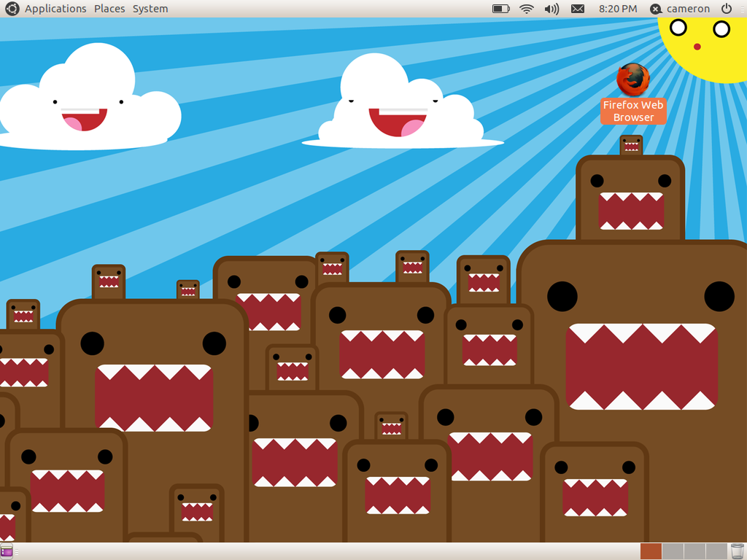
Task: Open the Places menu
Action: (109, 8)
